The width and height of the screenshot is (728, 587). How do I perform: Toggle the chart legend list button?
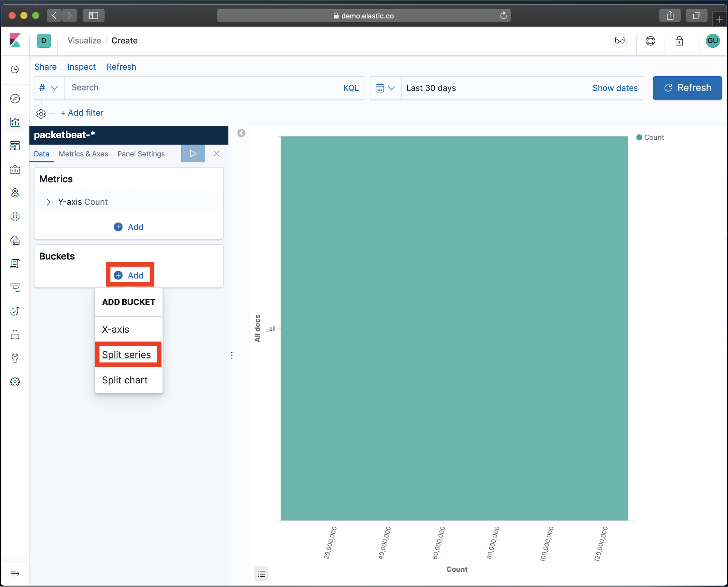[261, 573]
